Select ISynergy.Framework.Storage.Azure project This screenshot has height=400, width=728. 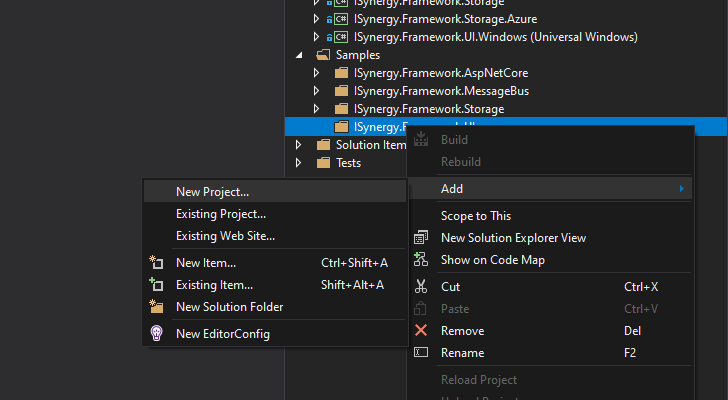click(445, 19)
